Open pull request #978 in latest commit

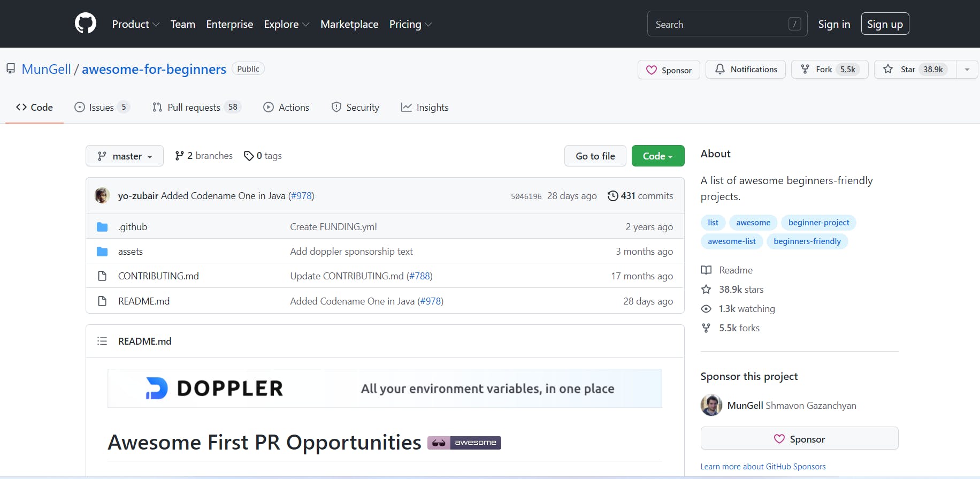(x=301, y=196)
